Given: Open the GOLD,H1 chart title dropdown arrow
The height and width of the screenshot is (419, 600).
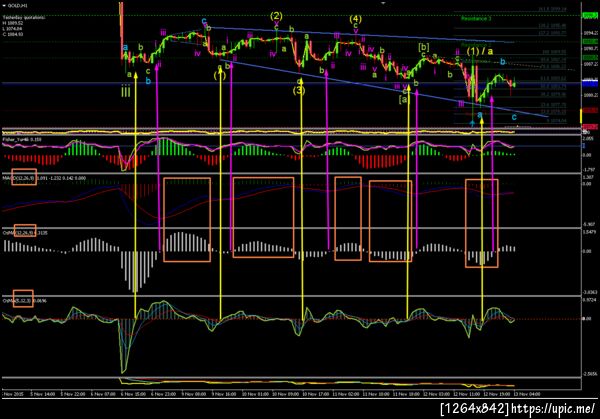Looking at the screenshot, I should 4,6.
